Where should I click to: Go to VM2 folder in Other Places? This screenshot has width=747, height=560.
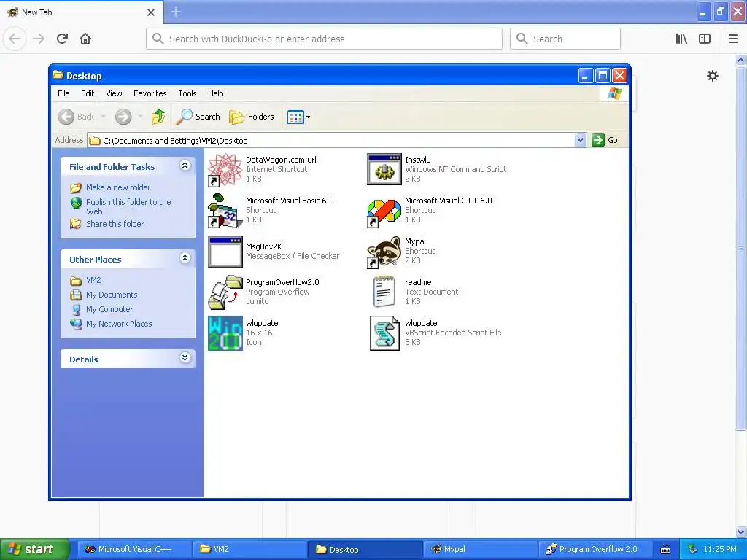93,281
